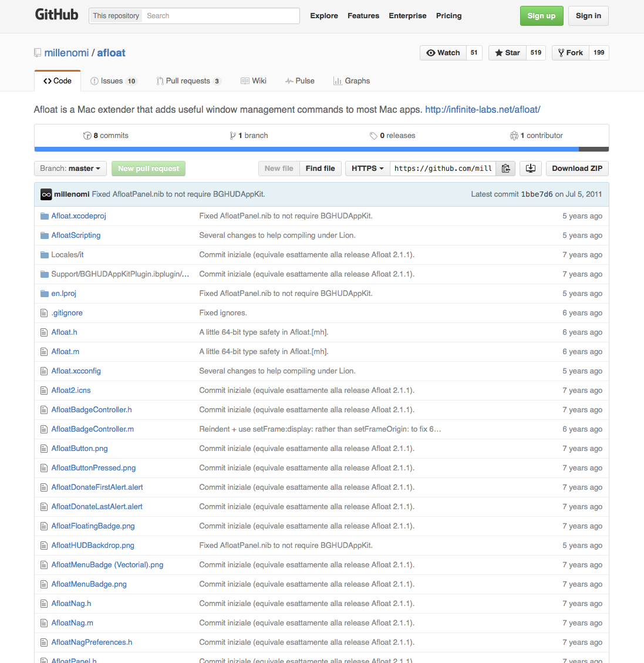This screenshot has width=644, height=663.
Task: View the 51 watchers count
Action: point(474,53)
